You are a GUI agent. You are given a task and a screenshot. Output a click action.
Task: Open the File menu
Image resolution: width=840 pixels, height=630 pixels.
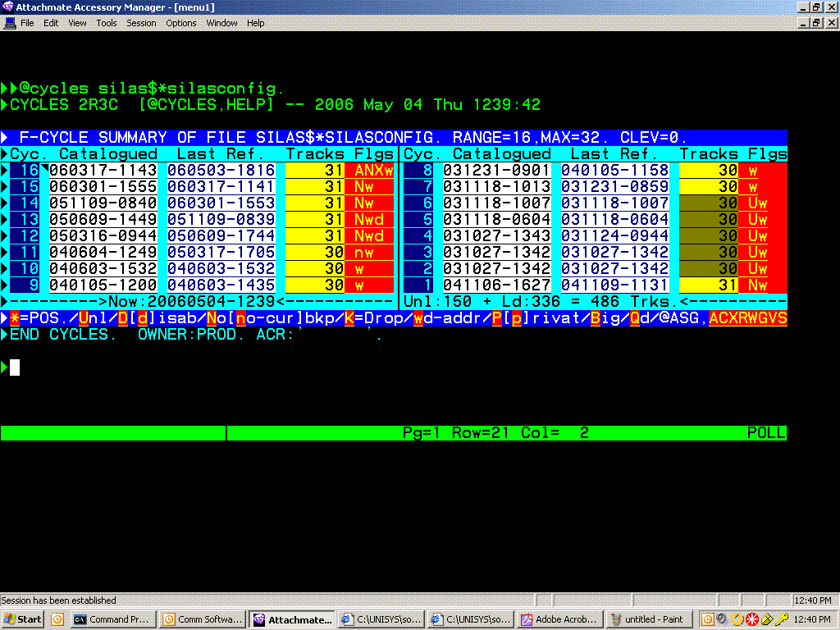27,23
